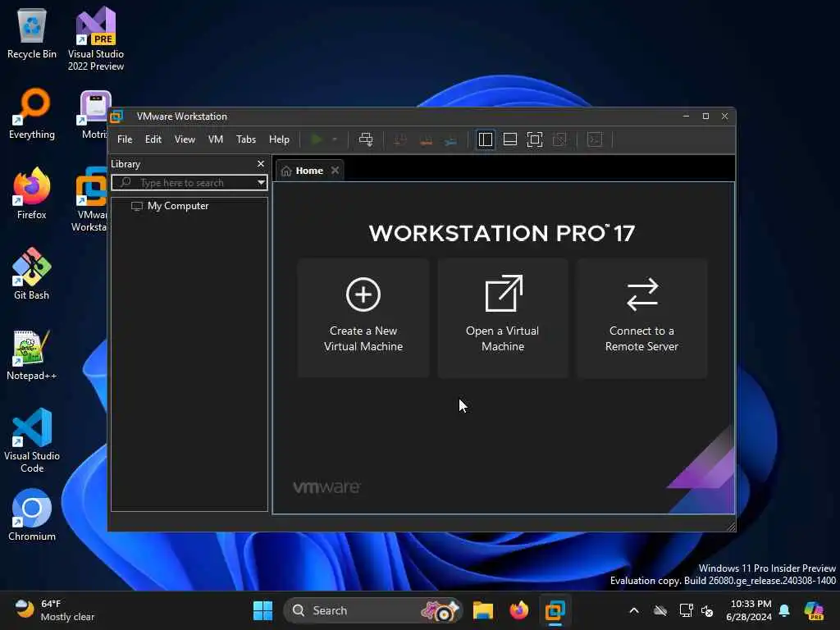Click the console view toolbar icon
Image resolution: width=840 pixels, height=630 pixels.
click(x=595, y=139)
